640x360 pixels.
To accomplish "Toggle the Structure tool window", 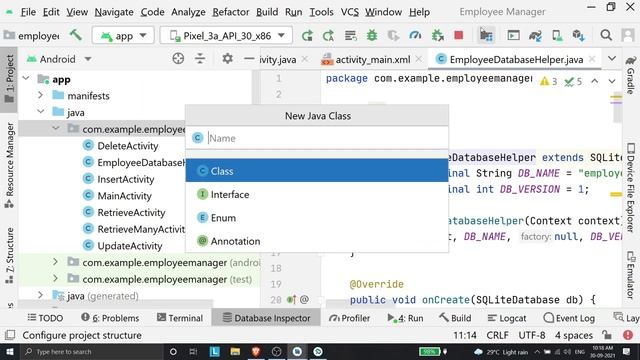I will [9, 256].
